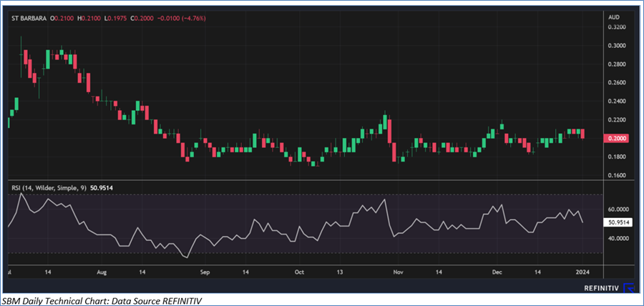Viewport: 644px width, 306px height.
Task: Select the Dec marker on time axis
Action: (497, 272)
